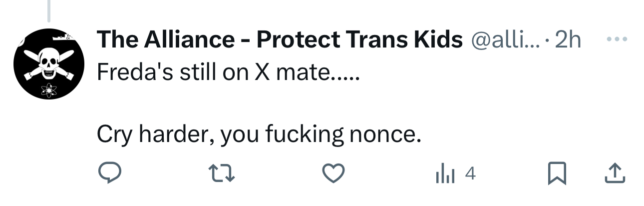Click the atom symbol inside the avatar
The image size is (644, 206).
pos(49,90)
